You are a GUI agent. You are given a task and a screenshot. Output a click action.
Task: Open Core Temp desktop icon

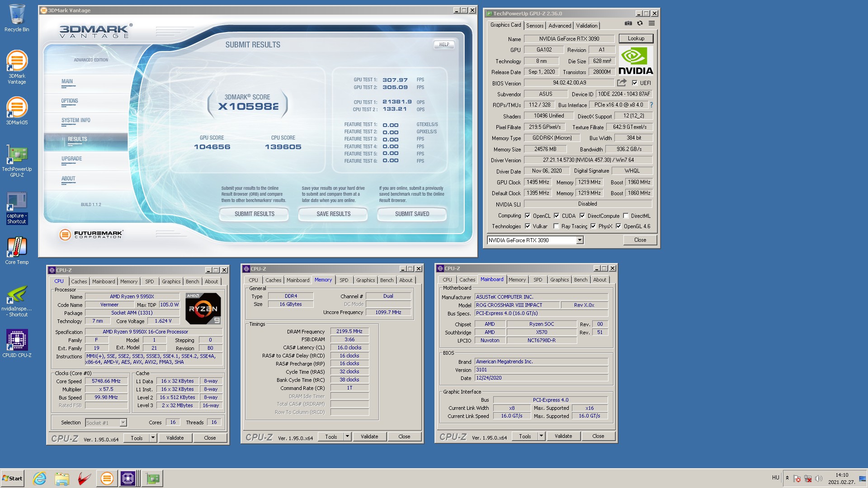coord(17,251)
